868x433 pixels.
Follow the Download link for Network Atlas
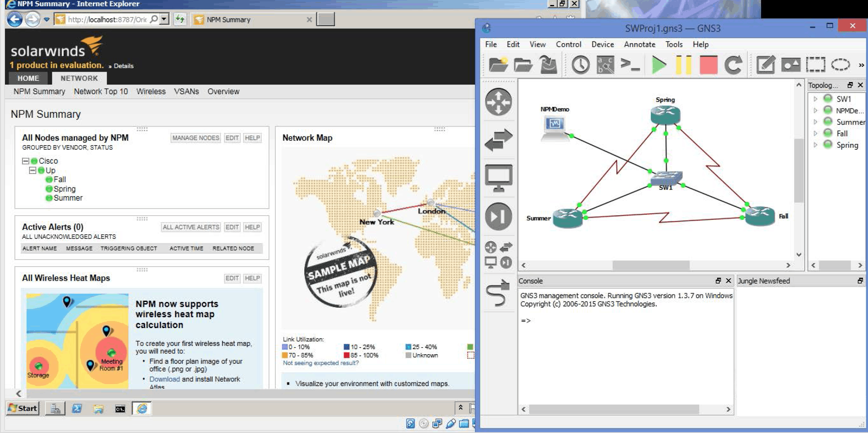click(165, 379)
